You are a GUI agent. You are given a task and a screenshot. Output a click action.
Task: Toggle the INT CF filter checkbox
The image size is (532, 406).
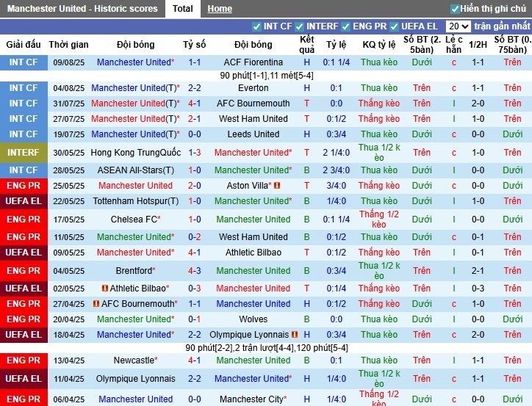[257, 26]
